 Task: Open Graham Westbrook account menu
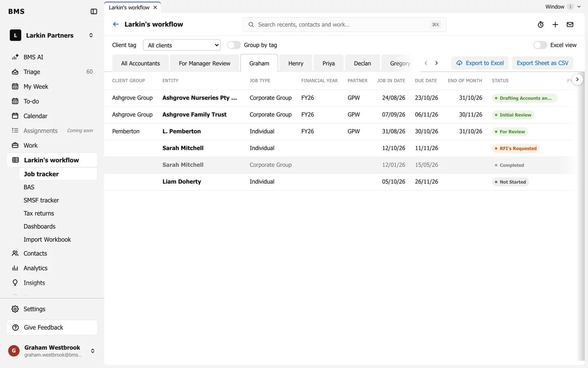click(52, 351)
